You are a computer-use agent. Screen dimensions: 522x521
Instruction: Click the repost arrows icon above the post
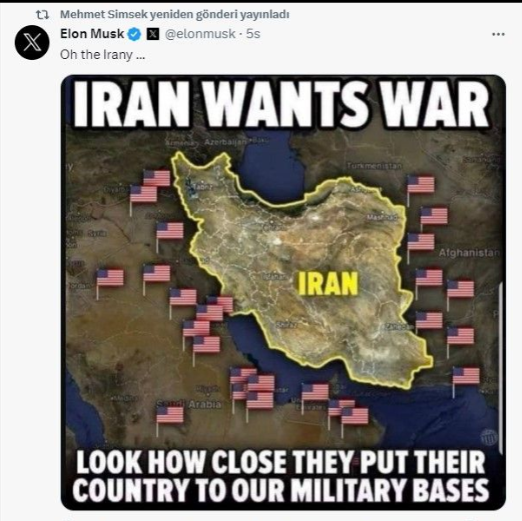pos(42,14)
